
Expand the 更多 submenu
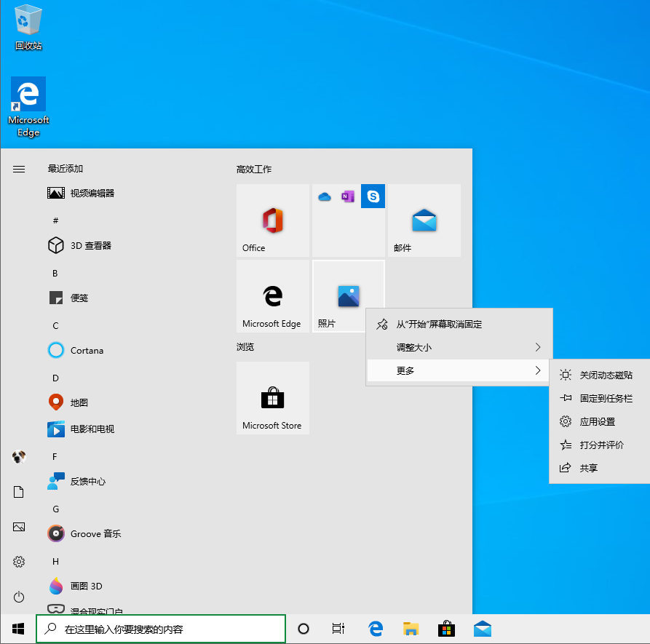[x=459, y=370]
